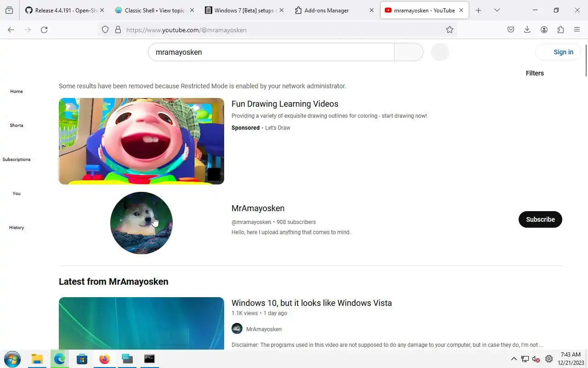
Task: Open the Firefox hamburger application menu
Action: [577, 29]
